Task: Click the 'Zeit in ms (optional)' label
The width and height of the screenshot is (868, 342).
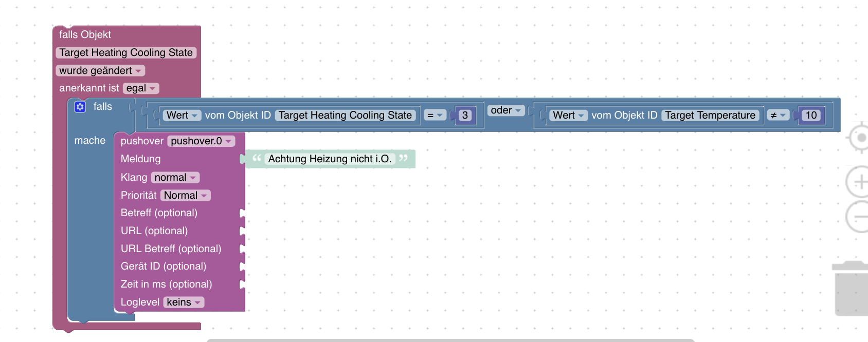Action: pyautogui.click(x=166, y=284)
